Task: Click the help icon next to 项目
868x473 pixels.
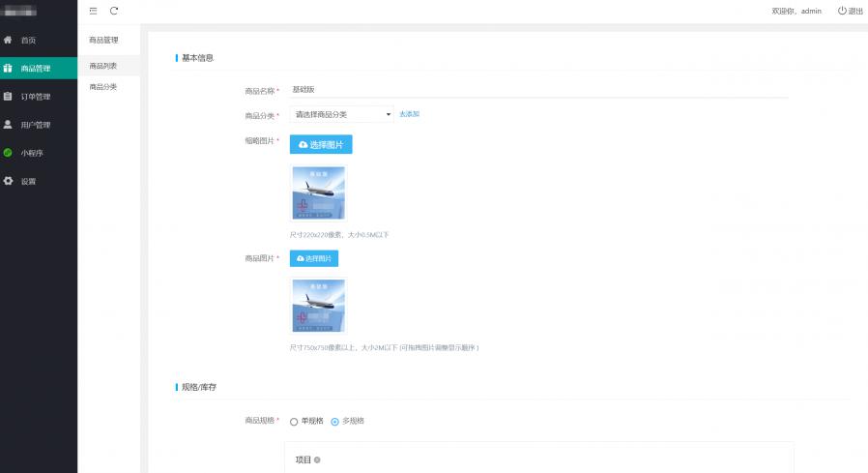Action: point(317,459)
